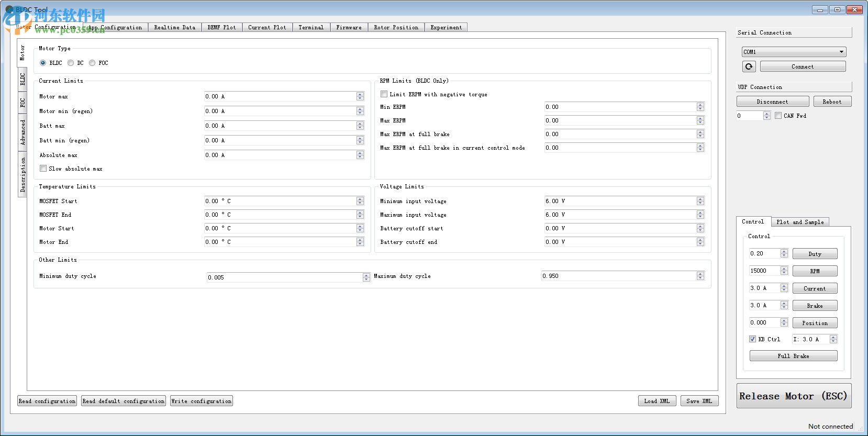The height and width of the screenshot is (436, 868).
Task: Open the vertical Advanced side tab
Action: pyautogui.click(x=23, y=132)
